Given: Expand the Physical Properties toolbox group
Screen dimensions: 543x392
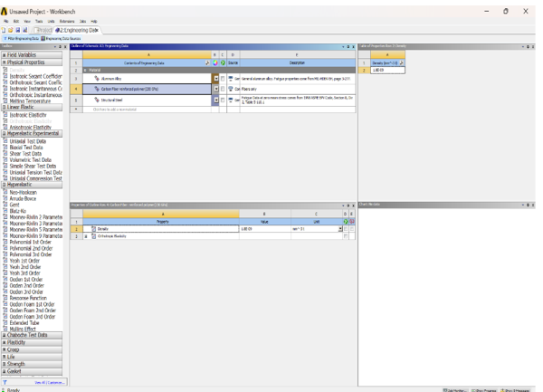Looking at the screenshot, I should pyautogui.click(x=5, y=62).
